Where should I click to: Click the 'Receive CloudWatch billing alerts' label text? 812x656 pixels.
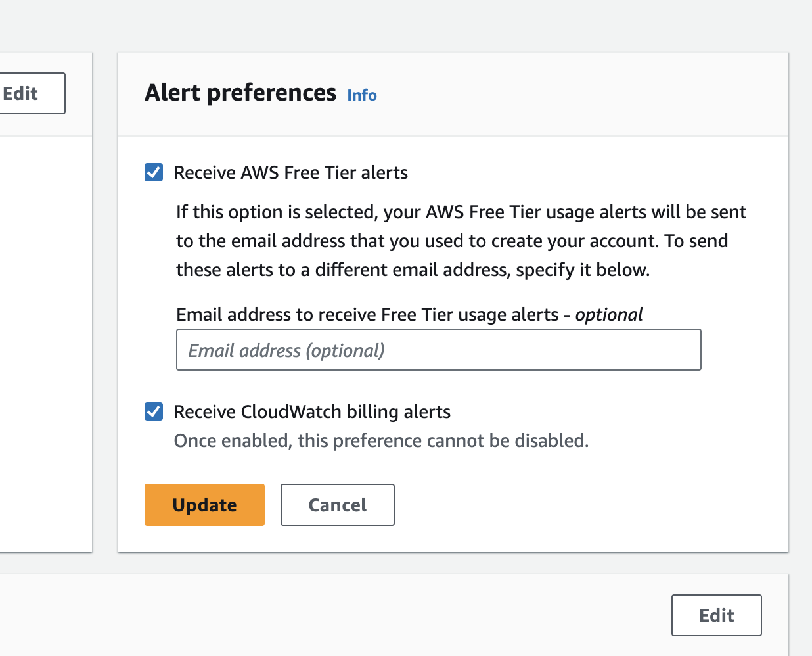click(x=312, y=412)
